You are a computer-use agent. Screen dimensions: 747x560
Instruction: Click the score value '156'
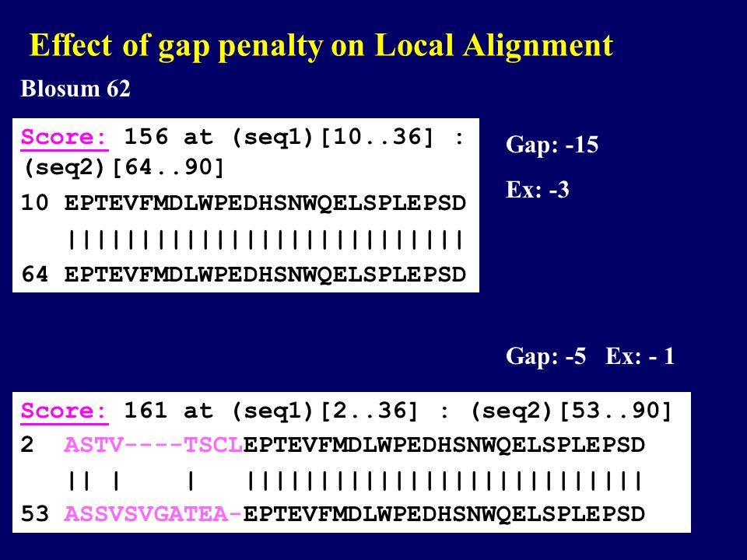click(x=146, y=137)
